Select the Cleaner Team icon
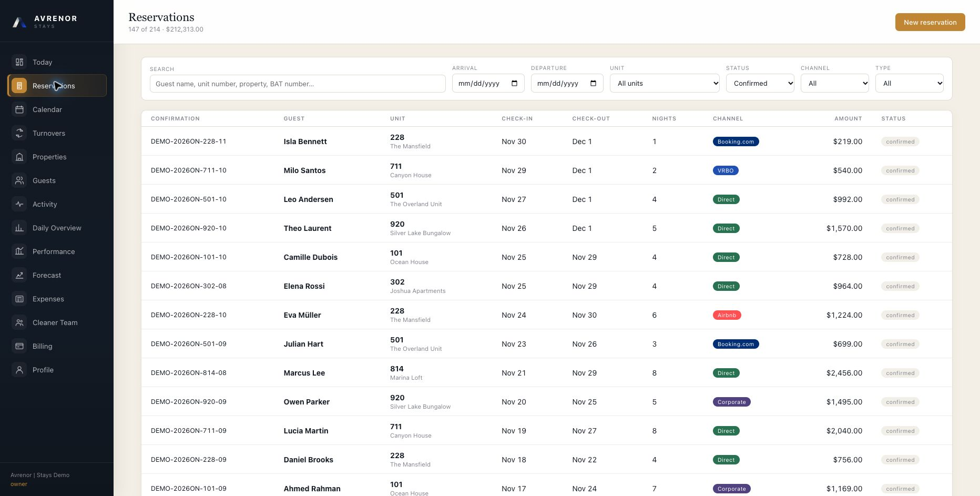 click(19, 322)
